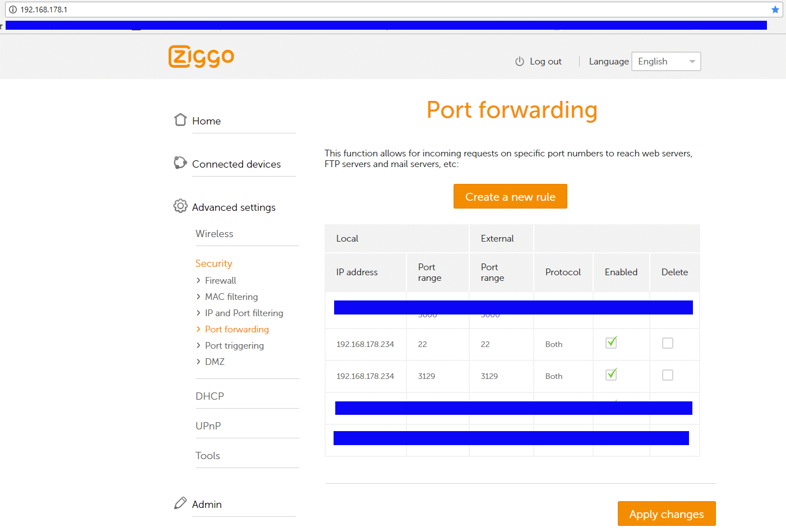The width and height of the screenshot is (786, 532).
Task: Open the DHCP menu section
Action: [210, 396]
